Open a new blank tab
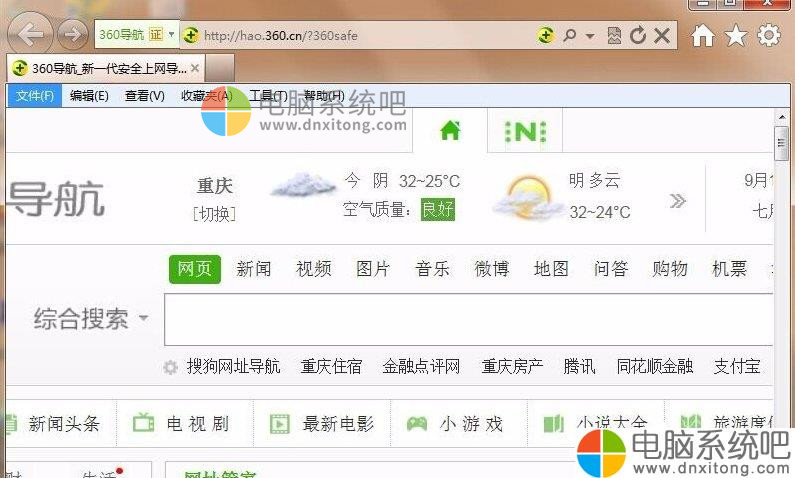This screenshot has width=795, height=478. 220,68
